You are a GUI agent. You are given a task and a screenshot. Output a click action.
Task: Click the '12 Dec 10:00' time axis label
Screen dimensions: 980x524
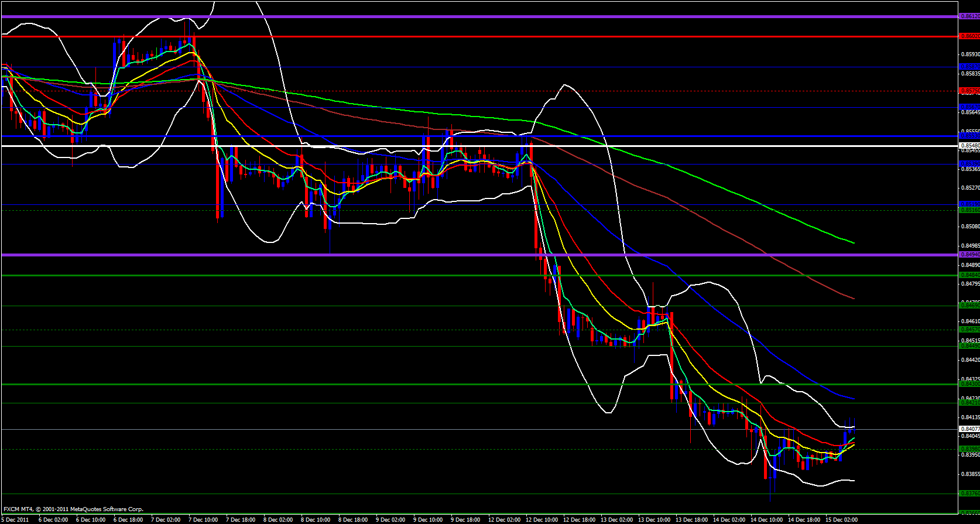point(542,519)
